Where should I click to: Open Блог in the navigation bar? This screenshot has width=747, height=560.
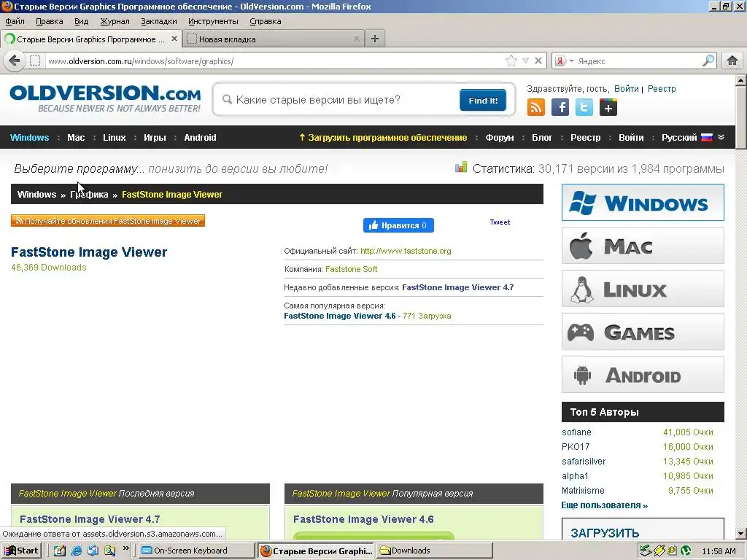pyautogui.click(x=542, y=138)
